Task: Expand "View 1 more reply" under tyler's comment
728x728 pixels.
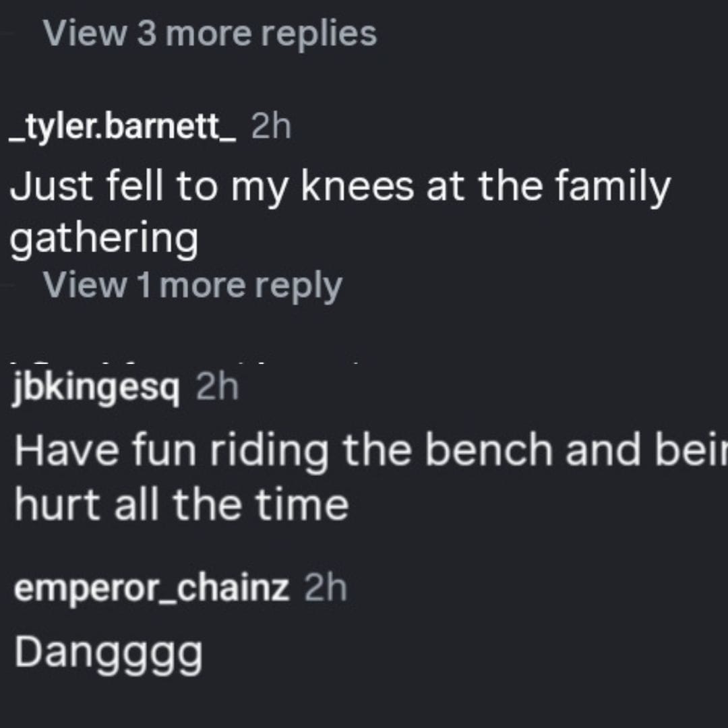Action: pyautogui.click(x=193, y=285)
